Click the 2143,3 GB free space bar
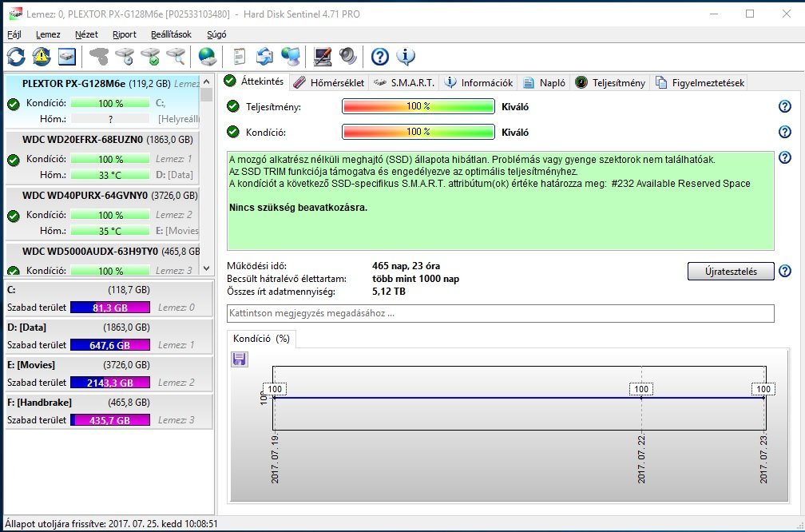 pyautogui.click(x=110, y=383)
